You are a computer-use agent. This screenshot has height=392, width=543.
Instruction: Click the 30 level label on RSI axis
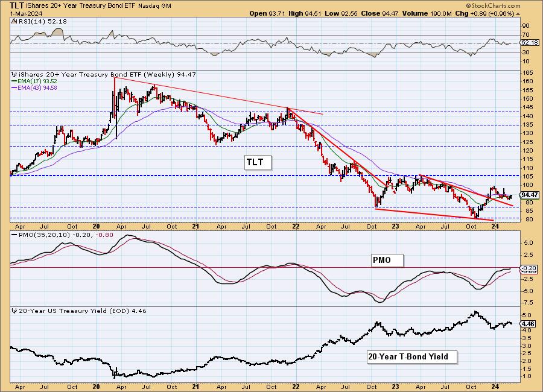click(x=526, y=52)
